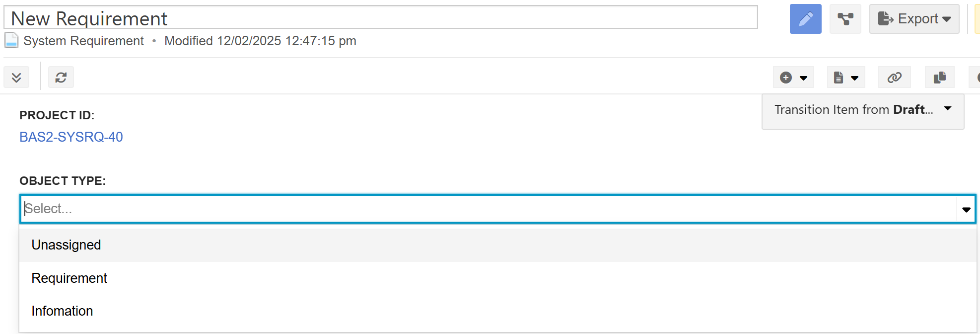Click into the Select... object type field
980x334 pixels.
(489, 209)
